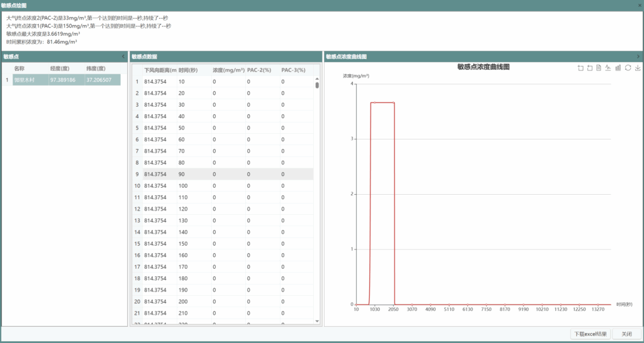Screen dimensions: 644x343
Task: Click the zoom reset (undo zoom) chart icon
Action: click(590, 68)
